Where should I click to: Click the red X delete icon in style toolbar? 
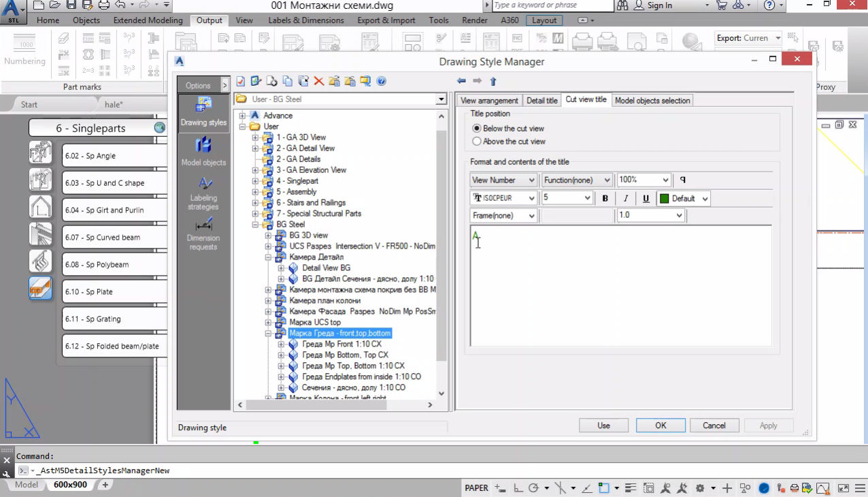(318, 81)
